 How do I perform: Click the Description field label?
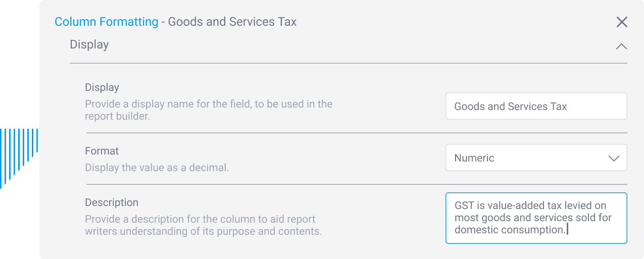pos(112,202)
